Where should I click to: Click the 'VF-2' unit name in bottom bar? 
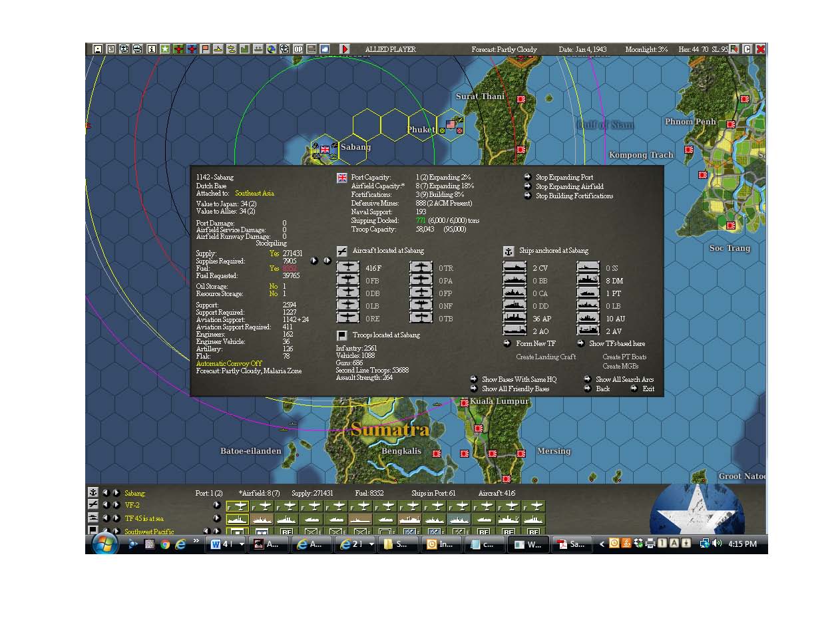point(132,506)
